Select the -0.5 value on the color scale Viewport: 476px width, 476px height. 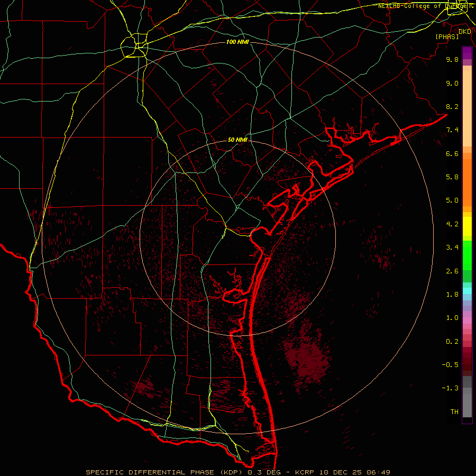point(450,365)
